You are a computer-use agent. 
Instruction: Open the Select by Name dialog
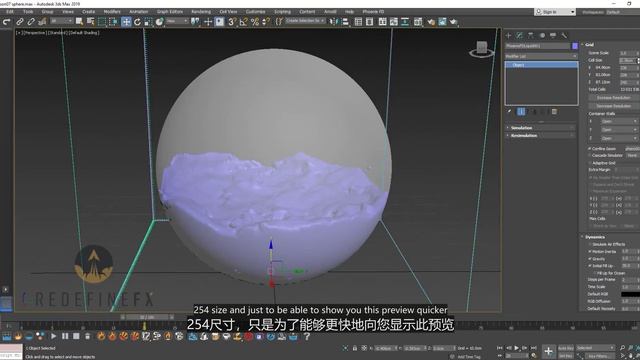point(90,22)
